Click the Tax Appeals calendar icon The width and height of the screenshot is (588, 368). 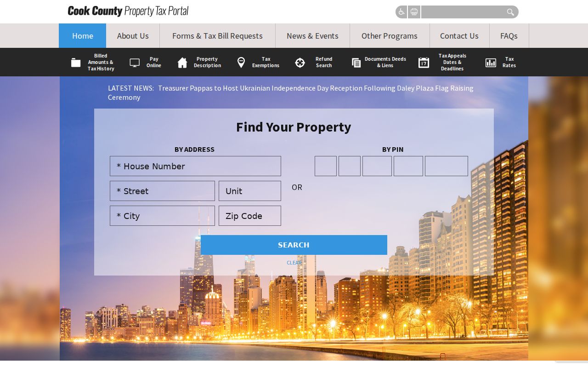click(x=424, y=63)
